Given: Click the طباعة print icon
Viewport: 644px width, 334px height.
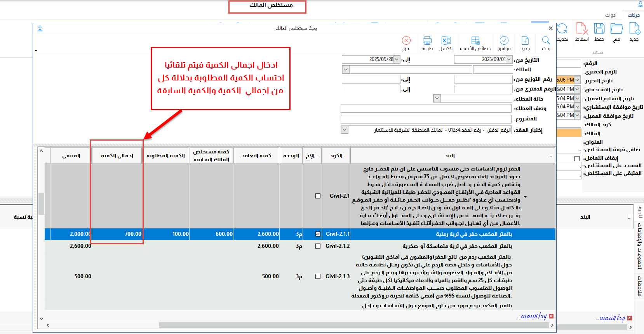Looking at the screenshot, I should coord(427,41).
